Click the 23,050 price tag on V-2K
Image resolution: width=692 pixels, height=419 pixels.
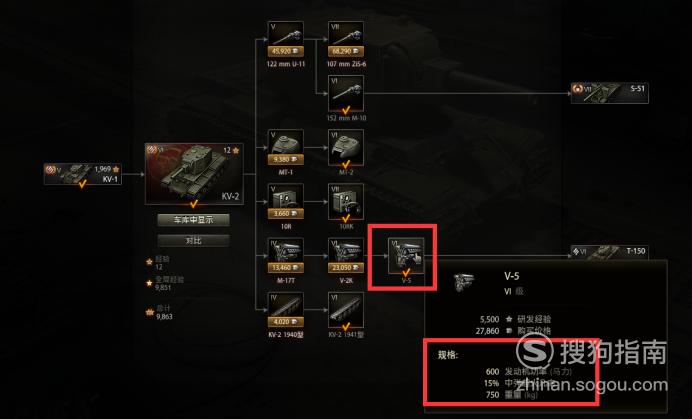[x=346, y=268]
